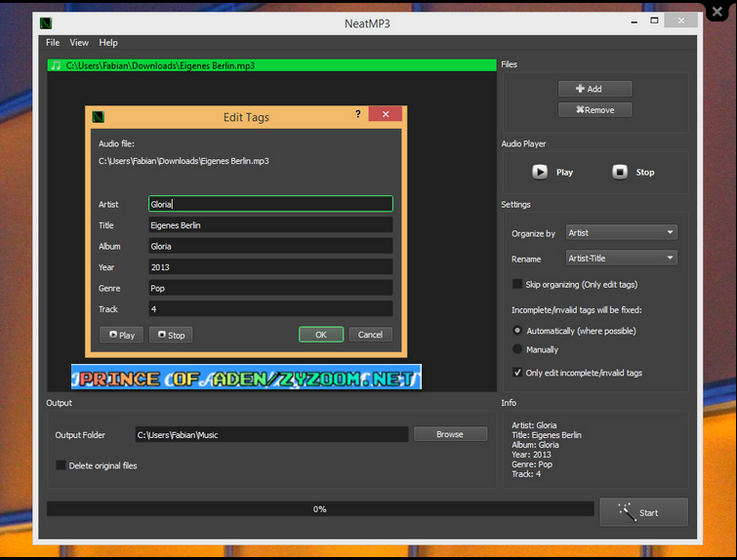Click the Browse button
The image size is (737, 560).
pyautogui.click(x=450, y=434)
